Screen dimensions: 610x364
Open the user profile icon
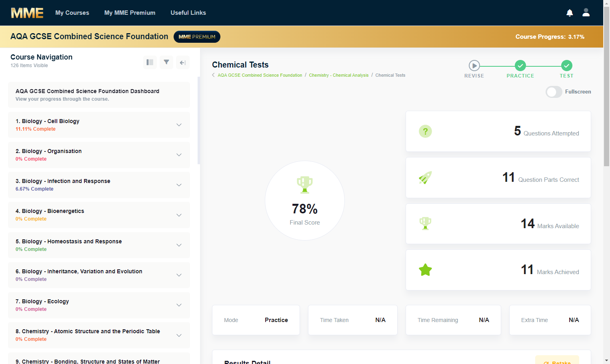pyautogui.click(x=586, y=12)
